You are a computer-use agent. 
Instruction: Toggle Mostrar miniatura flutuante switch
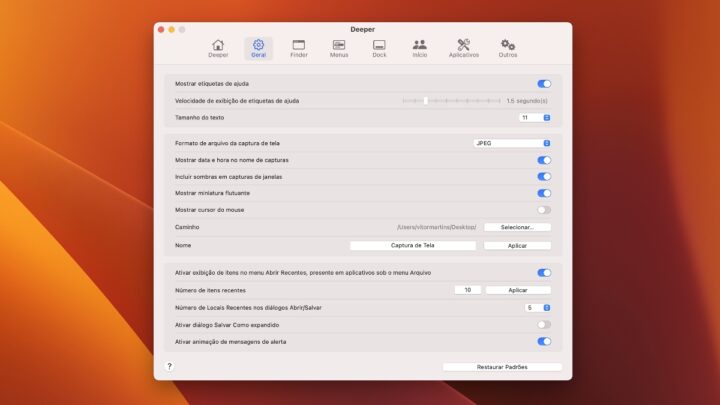coord(544,193)
